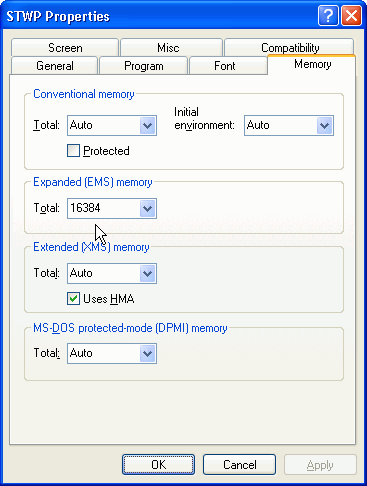Expand Conventional memory Total dropdown arrow
Viewport: 367px width, 486px height.
pos(148,126)
